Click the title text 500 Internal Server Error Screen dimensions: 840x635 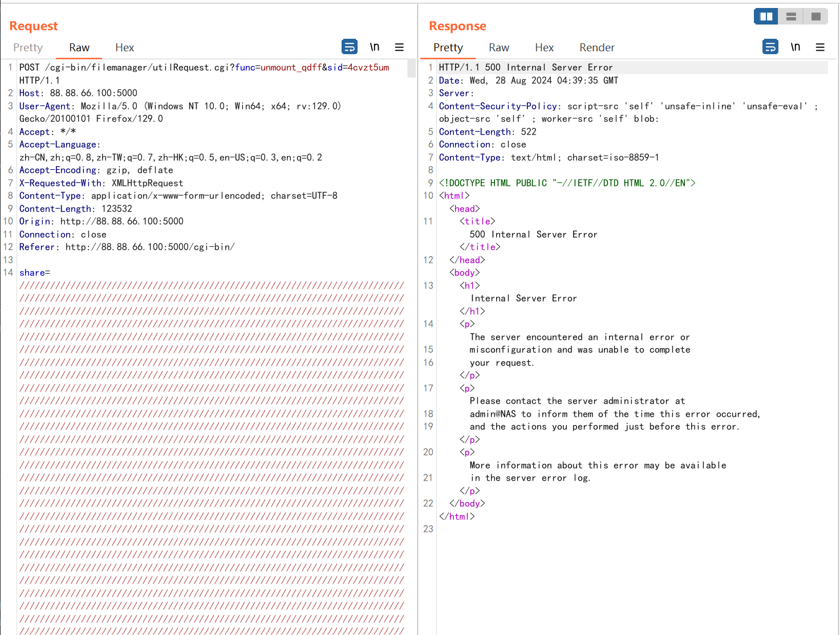click(534, 234)
